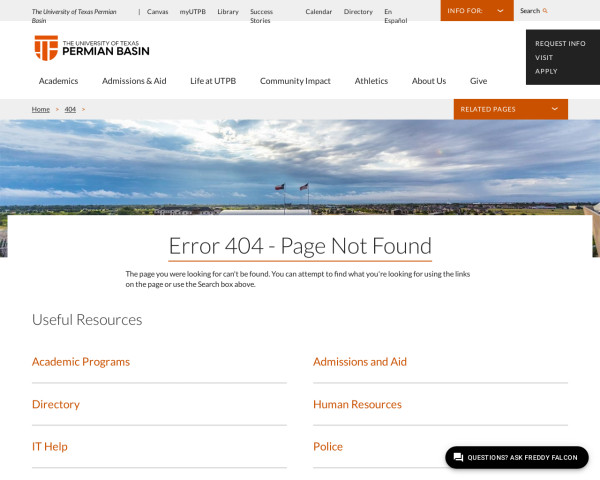Open the Library link
Image resolution: width=600 pixels, height=480 pixels.
[x=228, y=11]
